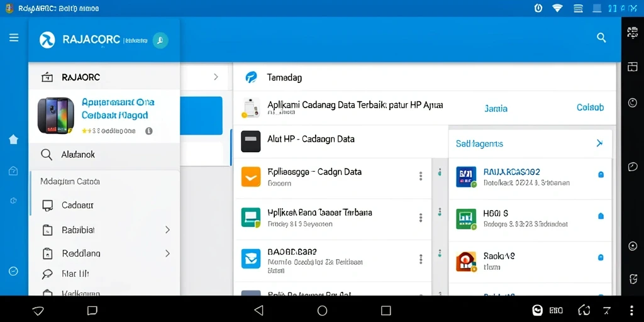Click the blue BAOBDBAR? app icon
This screenshot has height=322, width=644.
coord(250,258)
